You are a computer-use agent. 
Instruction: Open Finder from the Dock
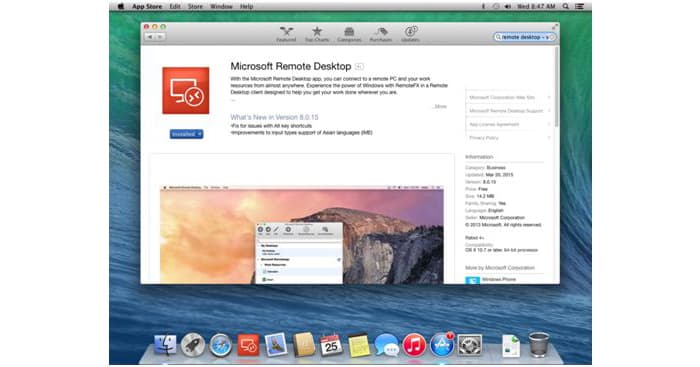(x=165, y=346)
